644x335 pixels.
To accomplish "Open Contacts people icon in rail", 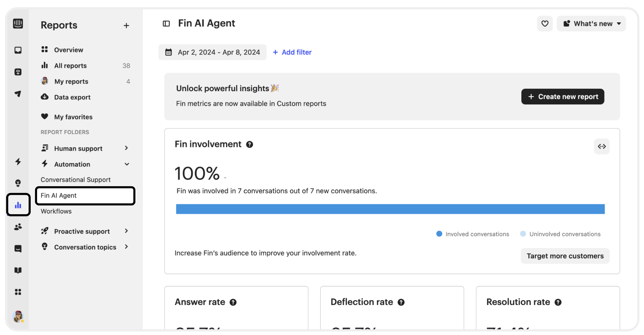I will click(x=18, y=227).
